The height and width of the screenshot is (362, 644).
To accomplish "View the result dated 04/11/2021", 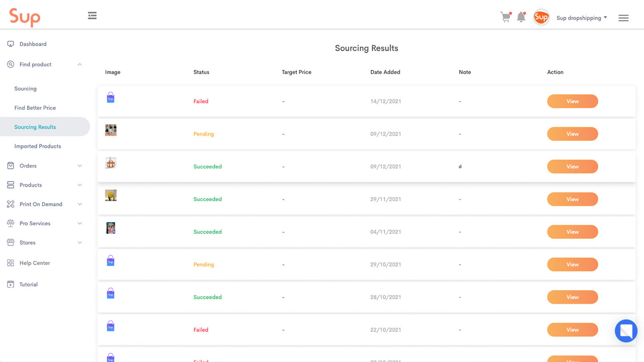I will [x=573, y=232].
